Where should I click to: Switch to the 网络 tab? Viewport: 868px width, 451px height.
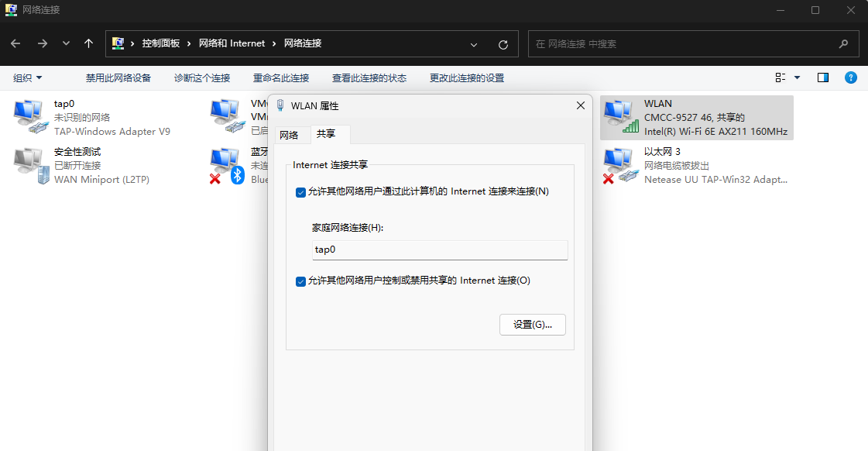coord(290,134)
